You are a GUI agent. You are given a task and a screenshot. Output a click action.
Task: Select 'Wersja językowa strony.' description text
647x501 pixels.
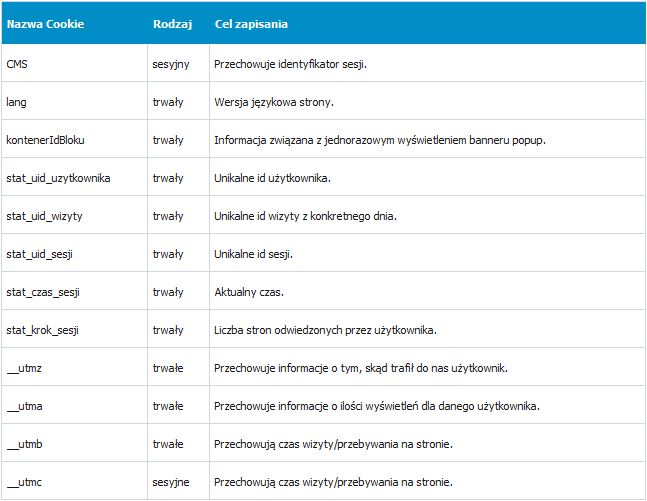pos(274,102)
